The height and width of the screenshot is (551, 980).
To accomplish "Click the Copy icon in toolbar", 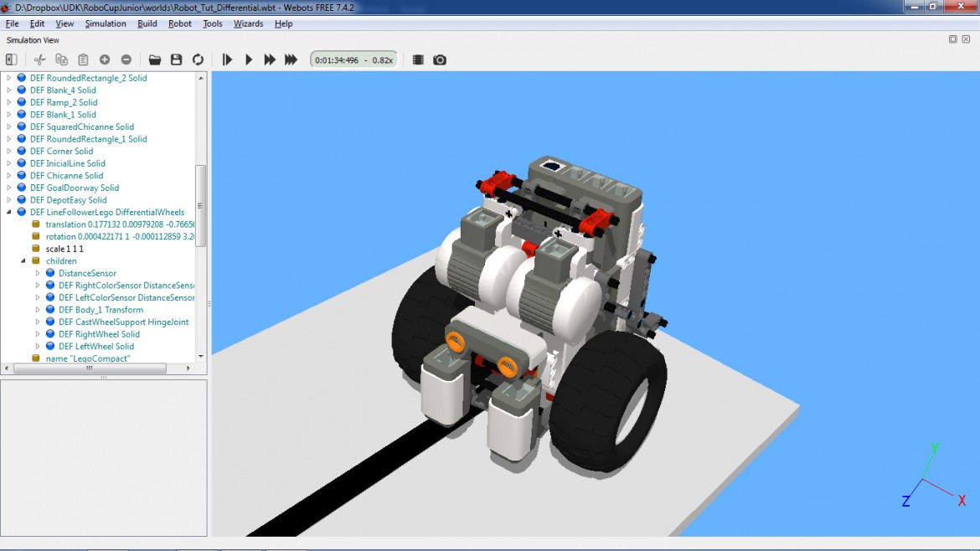I will pyautogui.click(x=61, y=60).
